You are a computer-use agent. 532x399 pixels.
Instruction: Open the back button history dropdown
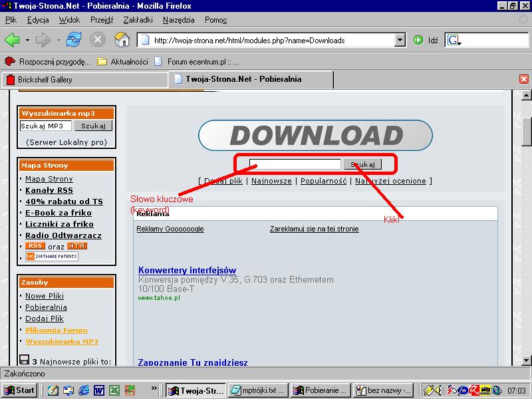[x=27, y=41]
